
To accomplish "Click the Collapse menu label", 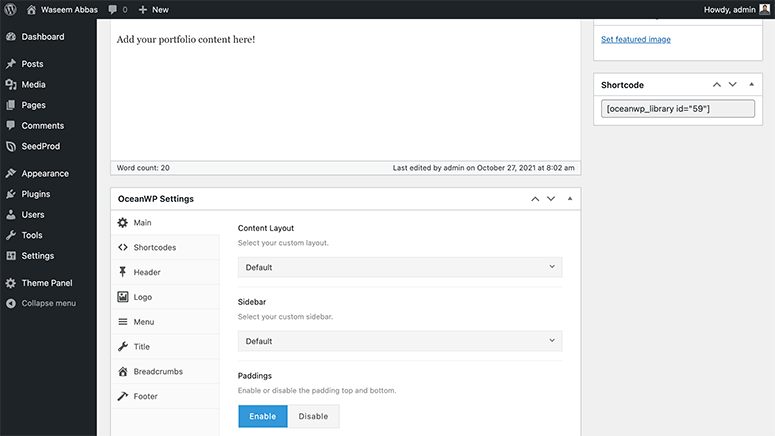I will click(x=49, y=304).
